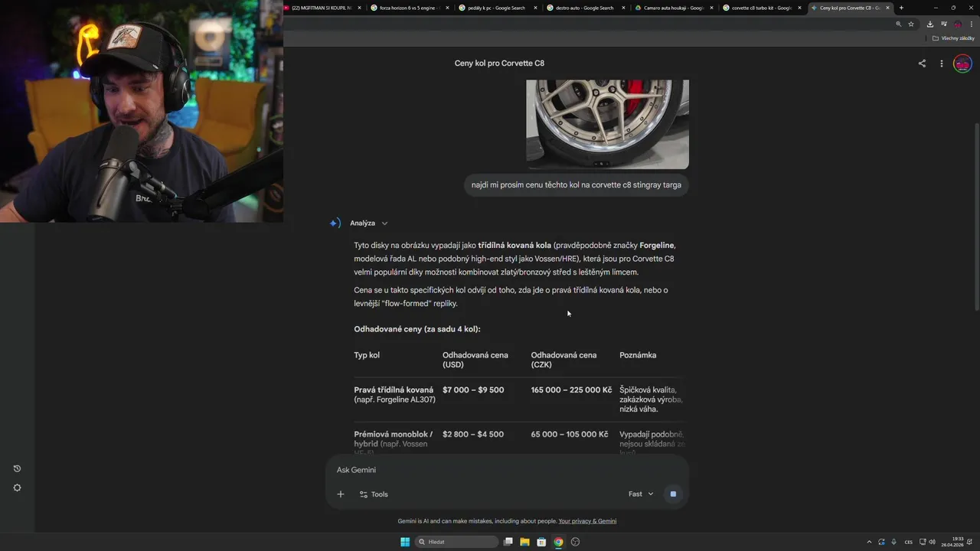The width and height of the screenshot is (980, 551).
Task: Click the Poznámka column header
Action: point(638,355)
